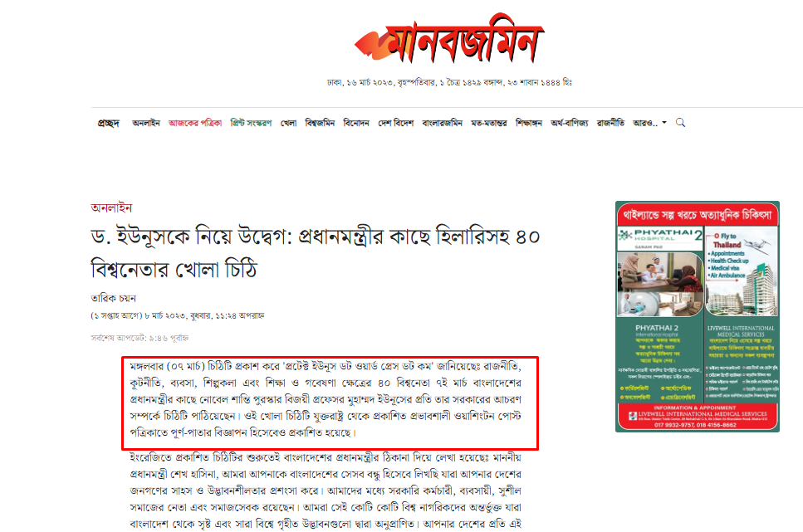
Task: Open the Phyathai 2 hospital advertisement
Action: click(x=698, y=316)
